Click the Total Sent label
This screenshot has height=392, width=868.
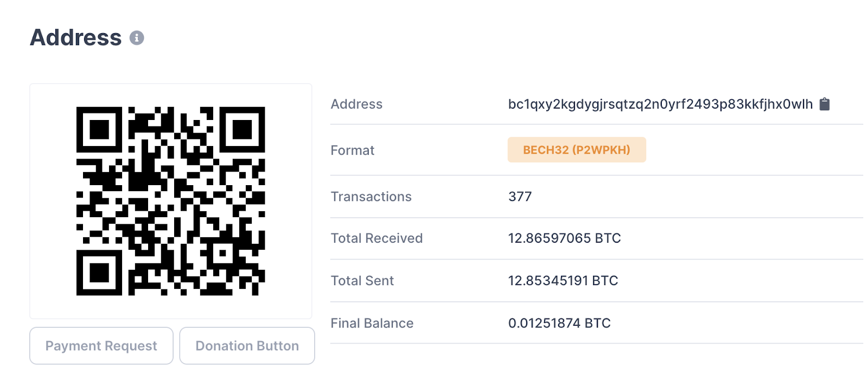click(362, 281)
